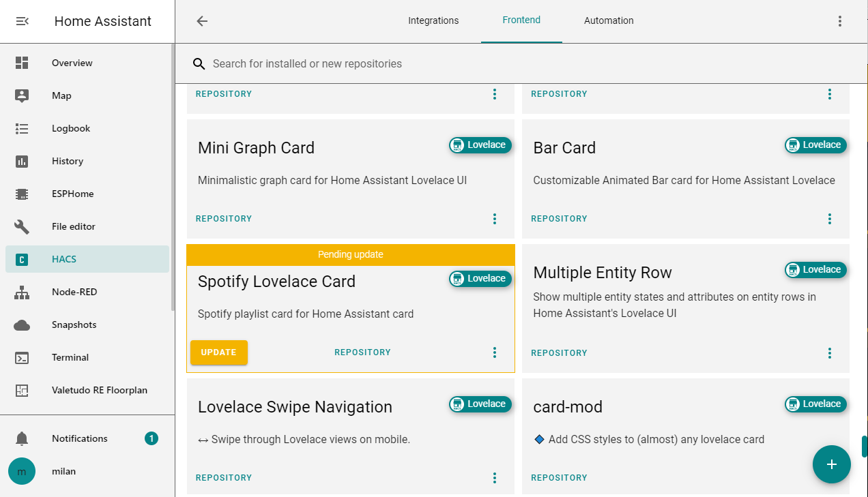This screenshot has height=497, width=868.
Task: Click the Notifications bell icon
Action: [x=22, y=438]
